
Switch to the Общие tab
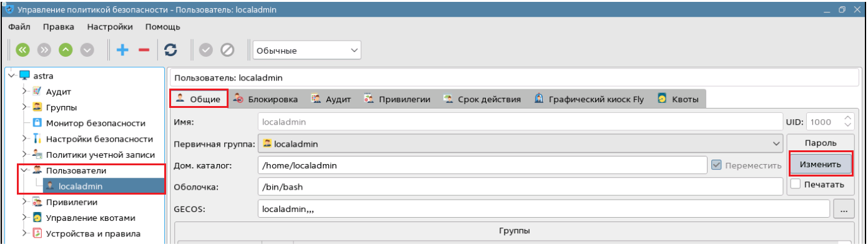[198, 99]
